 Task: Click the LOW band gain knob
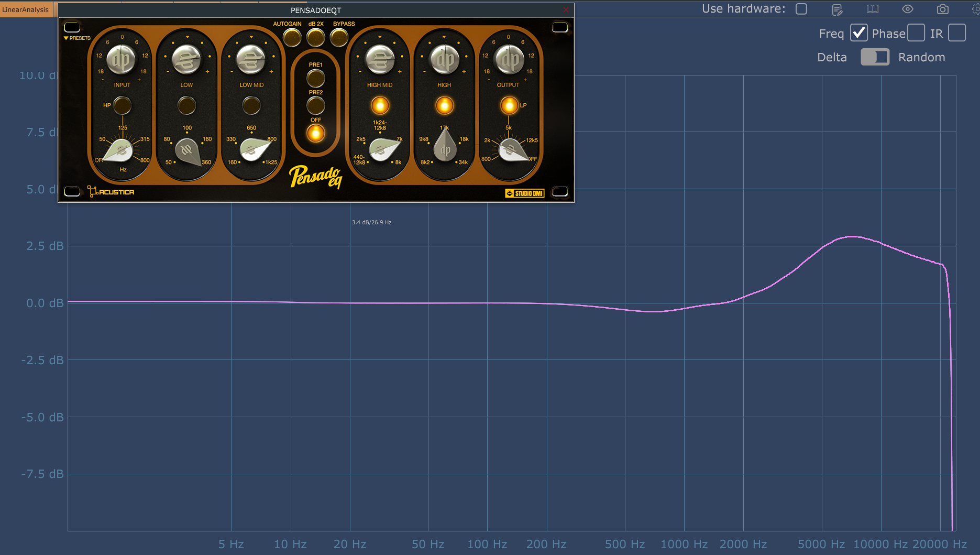[186, 59]
